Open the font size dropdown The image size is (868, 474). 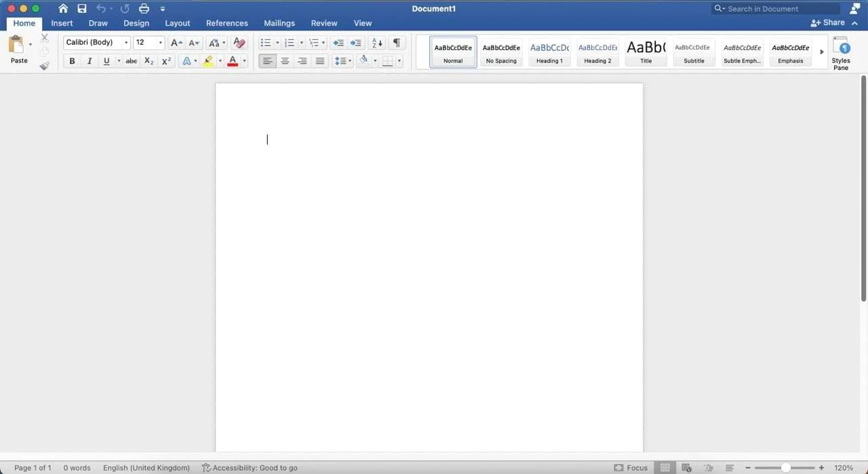point(161,43)
